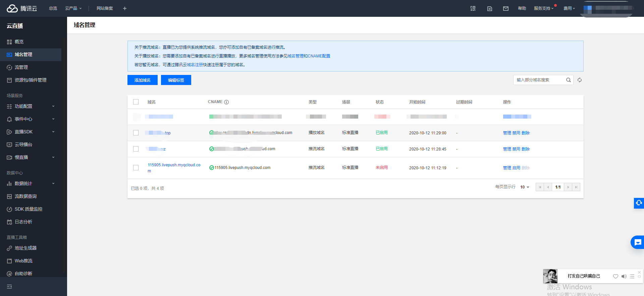Collapse the sidebar menu icon
Screen dimensions: 644x296
[x=9, y=287]
